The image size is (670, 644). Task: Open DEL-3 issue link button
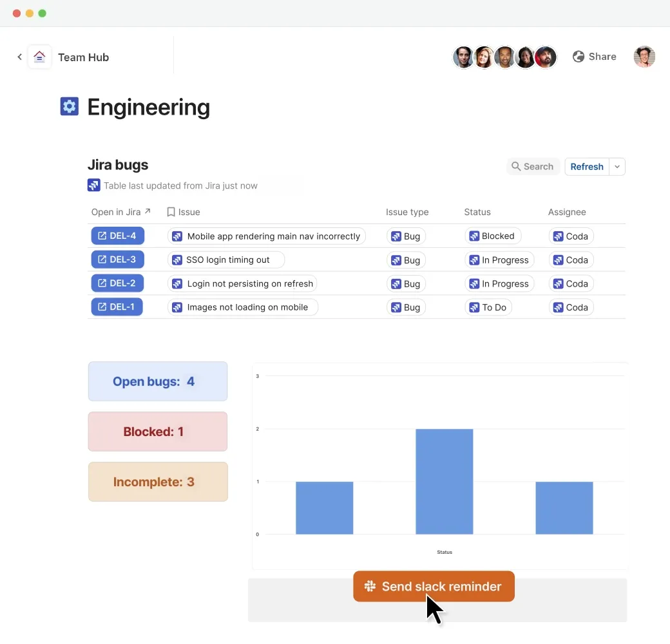pos(117,260)
